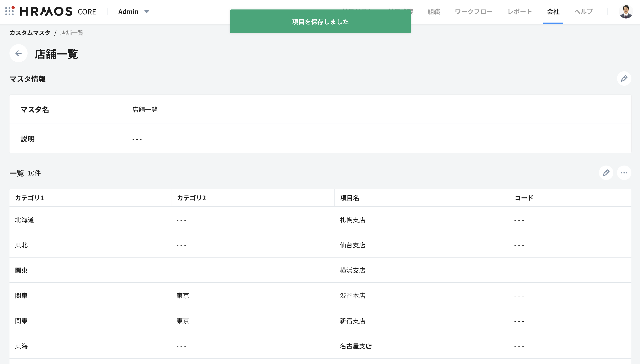
Task: Edit マスタ情報 with pencil icon
Action: tap(624, 78)
